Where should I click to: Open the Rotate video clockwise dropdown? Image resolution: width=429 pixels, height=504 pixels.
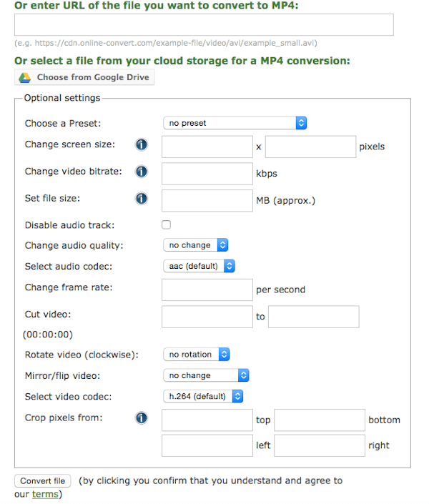click(x=196, y=355)
